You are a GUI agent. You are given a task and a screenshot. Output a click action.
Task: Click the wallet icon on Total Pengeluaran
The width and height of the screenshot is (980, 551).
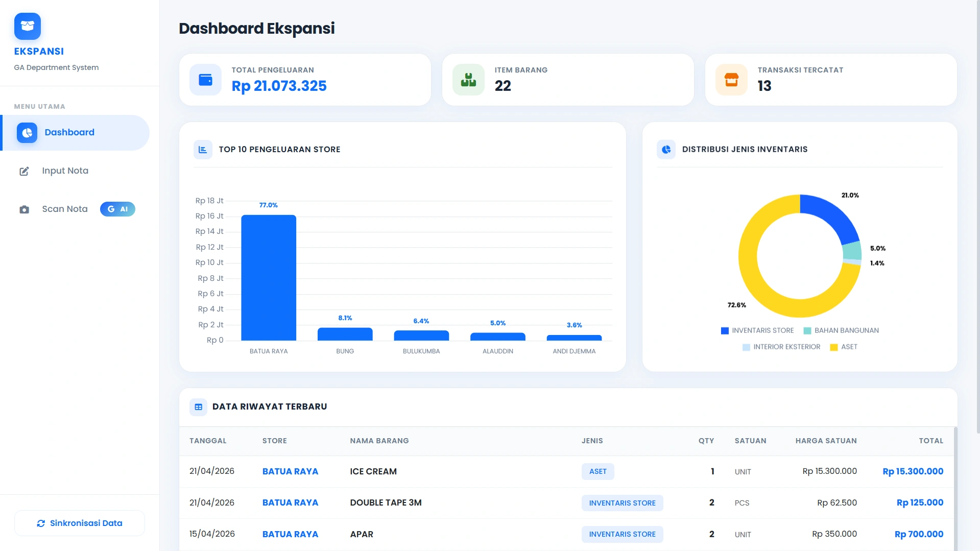coord(205,80)
